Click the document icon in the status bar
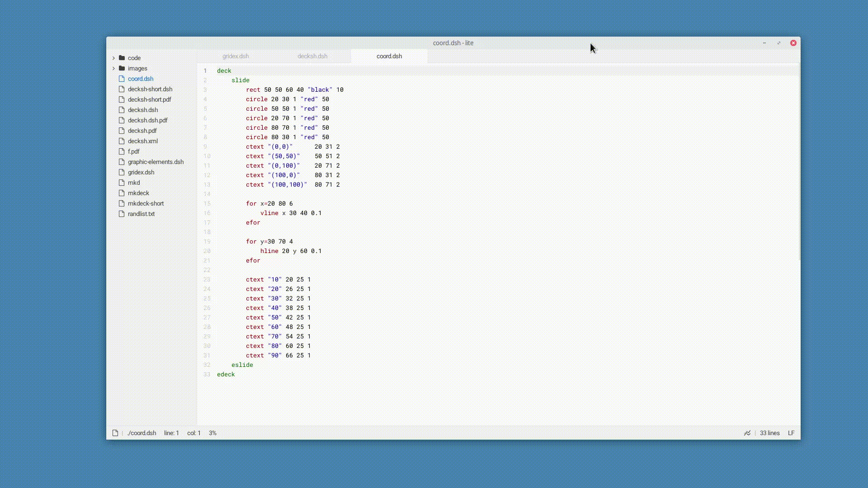The image size is (868, 488). [115, 433]
